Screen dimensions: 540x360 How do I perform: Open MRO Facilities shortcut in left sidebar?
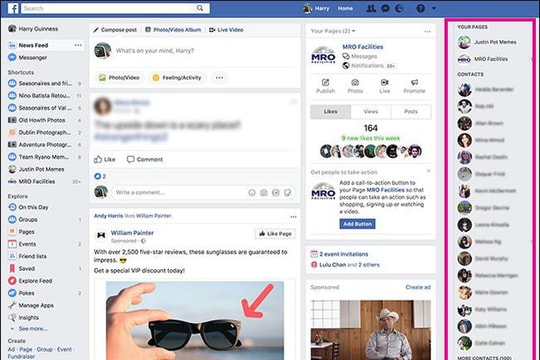tap(32, 182)
